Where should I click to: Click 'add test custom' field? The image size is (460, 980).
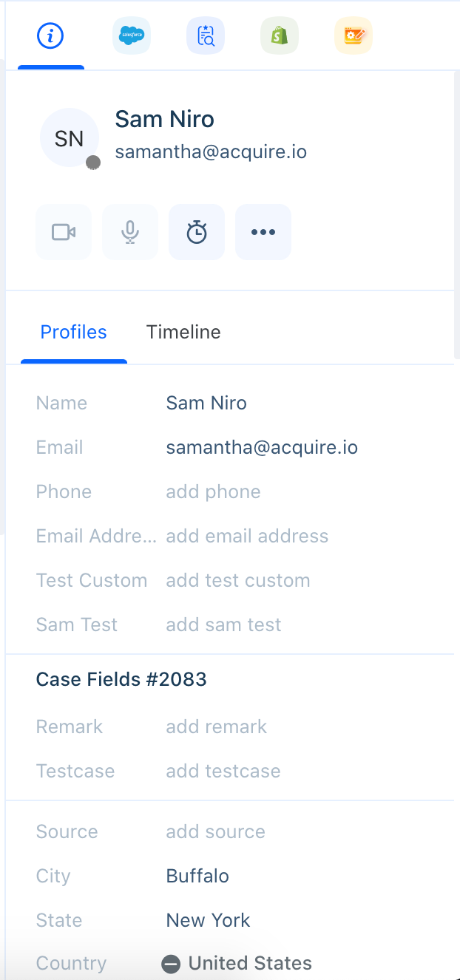pyautogui.click(x=238, y=580)
